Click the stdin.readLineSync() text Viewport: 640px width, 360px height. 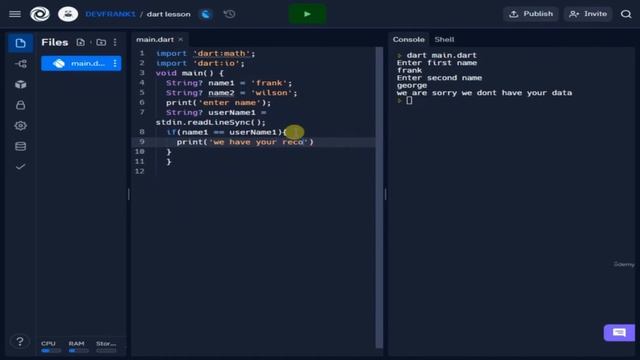coord(211,122)
